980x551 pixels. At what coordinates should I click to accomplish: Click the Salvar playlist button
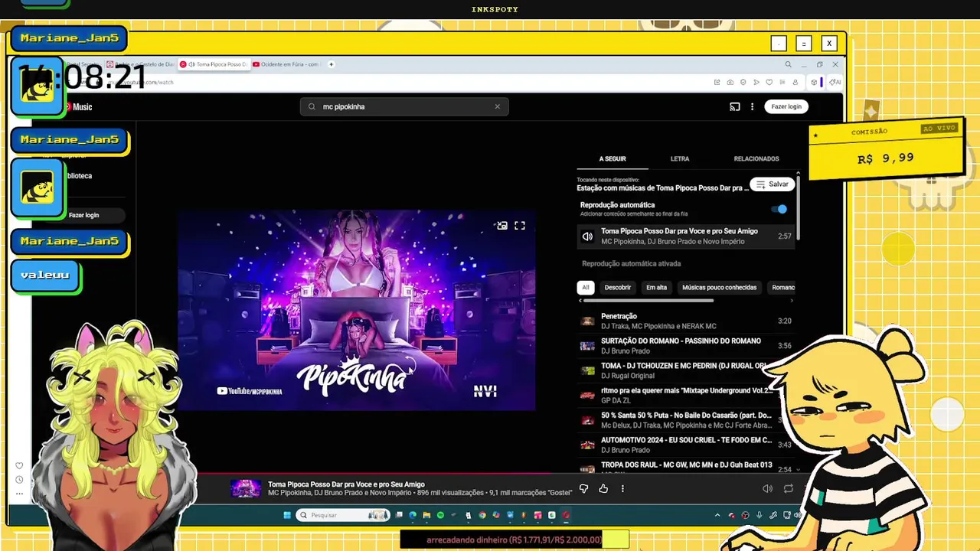[x=773, y=184]
